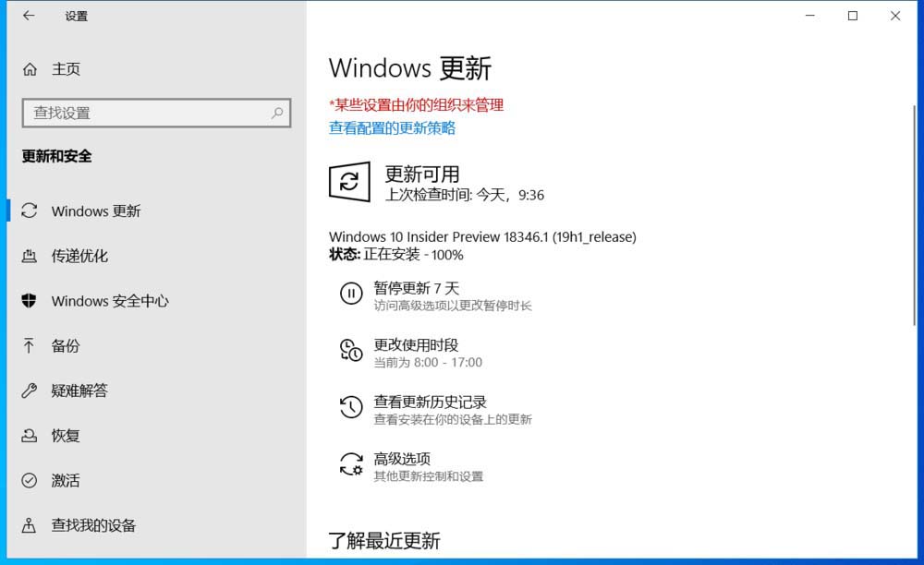Click the back arrow in Settings

29,16
